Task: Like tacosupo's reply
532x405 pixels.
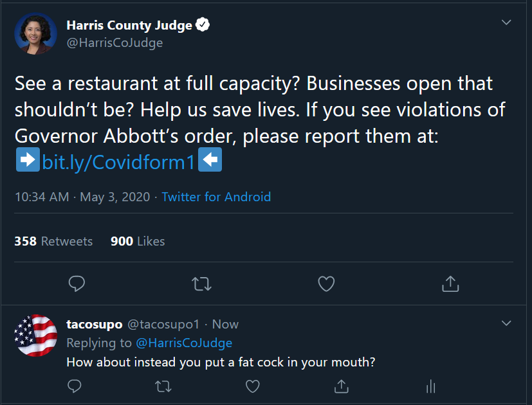Action: tap(253, 386)
